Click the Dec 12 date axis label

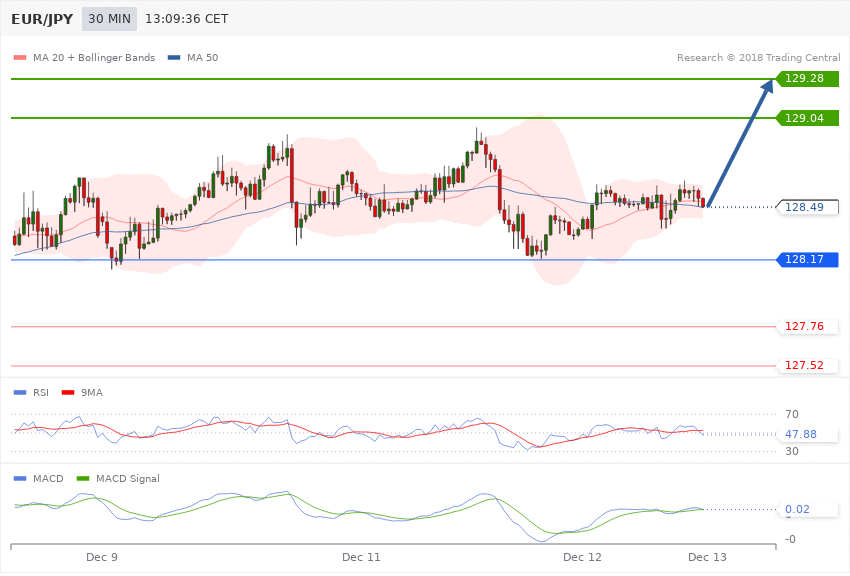pyautogui.click(x=582, y=557)
